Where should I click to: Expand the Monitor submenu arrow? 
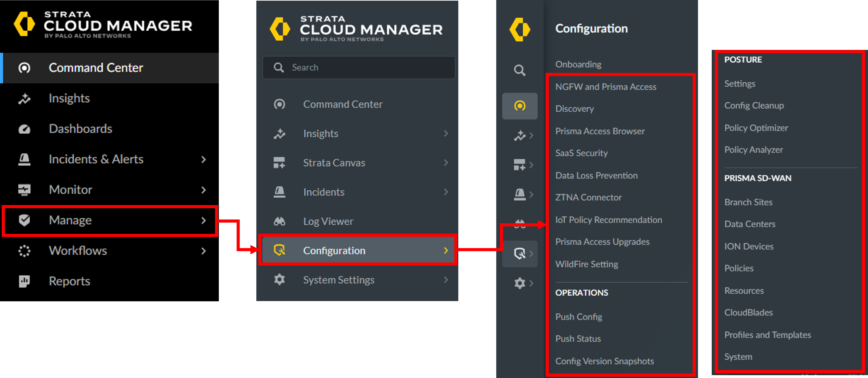(203, 190)
